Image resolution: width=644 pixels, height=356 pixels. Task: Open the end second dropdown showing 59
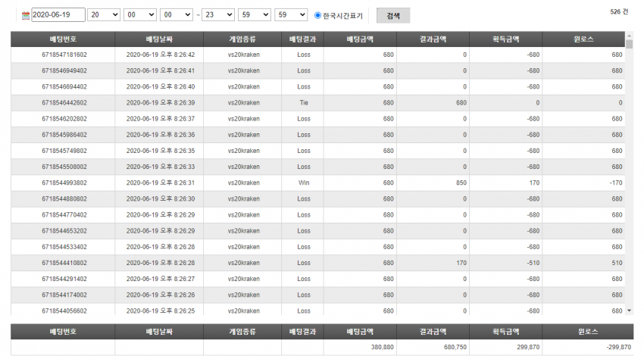pos(291,15)
